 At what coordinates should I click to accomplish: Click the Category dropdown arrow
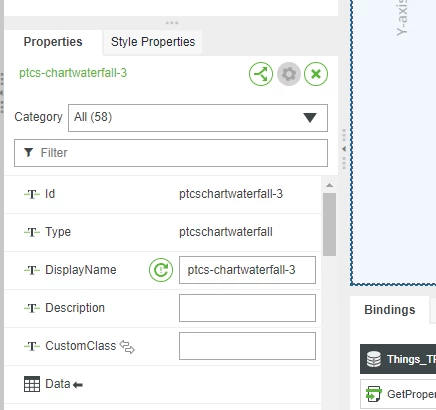(310, 118)
